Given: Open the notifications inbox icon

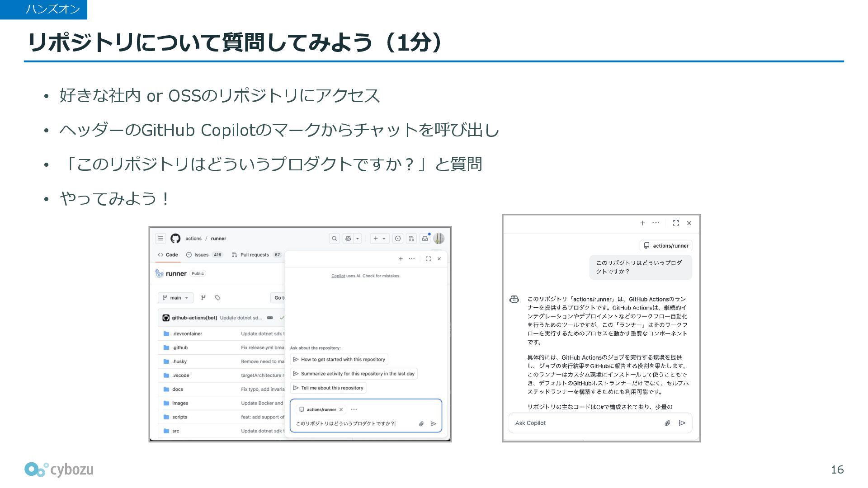Looking at the screenshot, I should 425,238.
